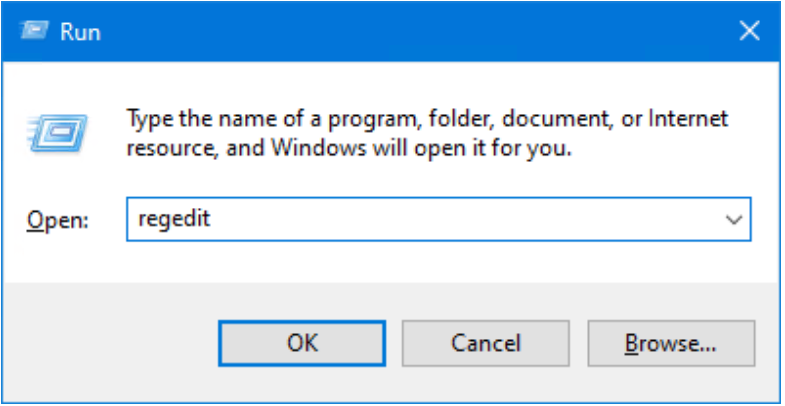
Task: Click the word Internet in the description
Action: pyautogui.click(x=689, y=120)
